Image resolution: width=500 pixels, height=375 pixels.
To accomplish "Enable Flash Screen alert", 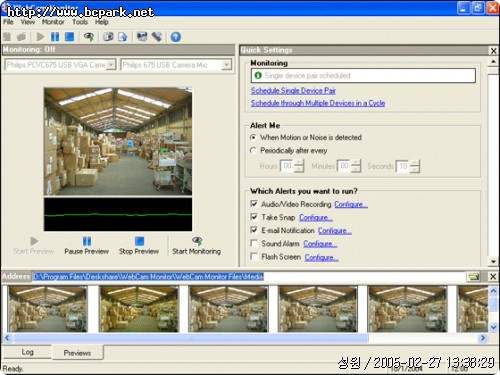I will [254, 257].
